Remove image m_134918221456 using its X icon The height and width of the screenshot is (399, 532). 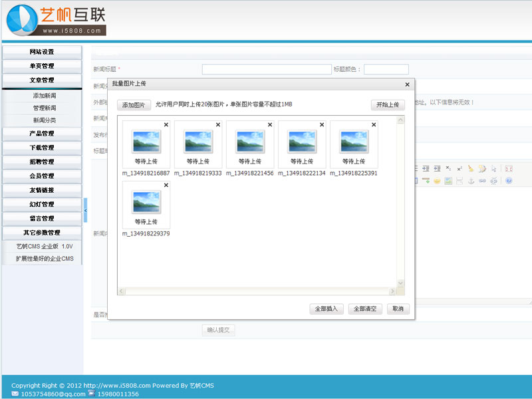(x=270, y=125)
